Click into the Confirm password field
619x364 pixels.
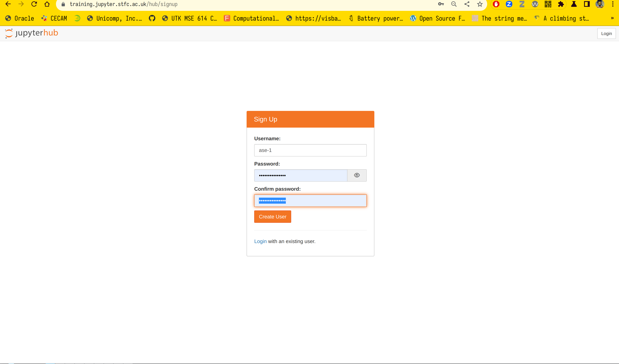(x=310, y=201)
